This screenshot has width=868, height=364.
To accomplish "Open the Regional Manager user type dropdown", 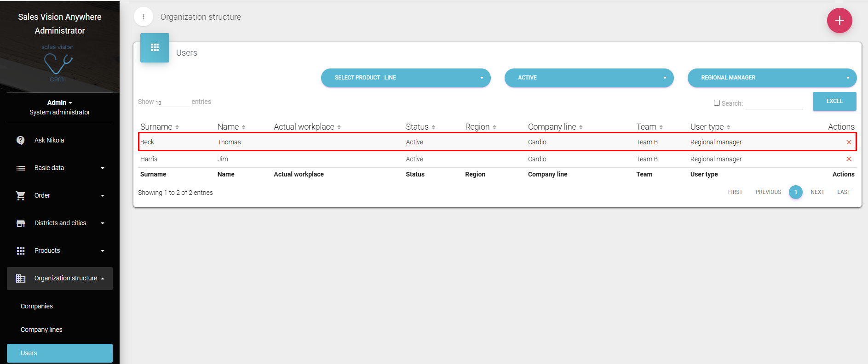I will click(x=771, y=78).
